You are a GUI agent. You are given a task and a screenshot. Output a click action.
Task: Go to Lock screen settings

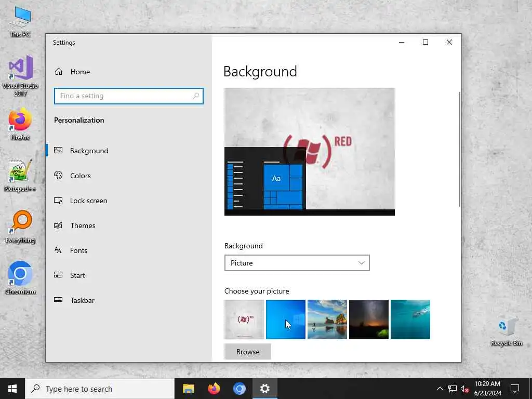tap(129, 201)
